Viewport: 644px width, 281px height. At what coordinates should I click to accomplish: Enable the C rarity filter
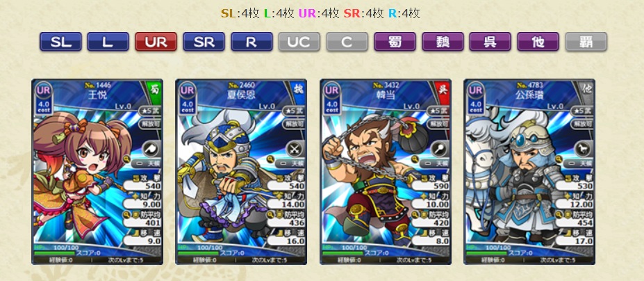(347, 42)
